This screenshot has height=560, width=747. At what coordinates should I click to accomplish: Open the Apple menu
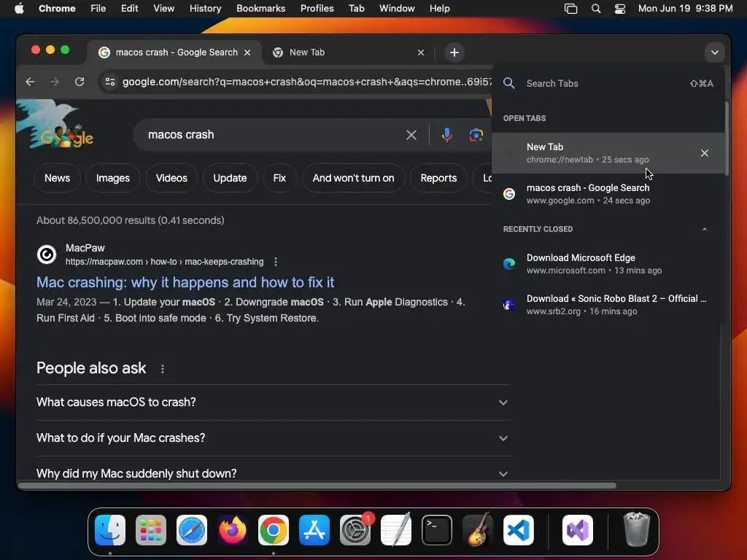point(19,9)
